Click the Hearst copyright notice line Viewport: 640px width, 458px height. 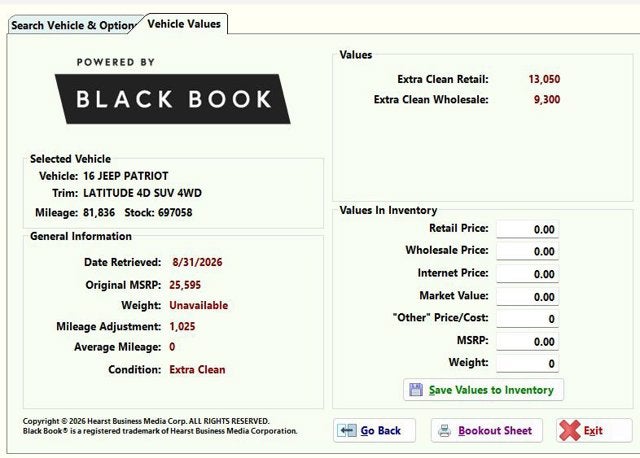pyautogui.click(x=146, y=421)
